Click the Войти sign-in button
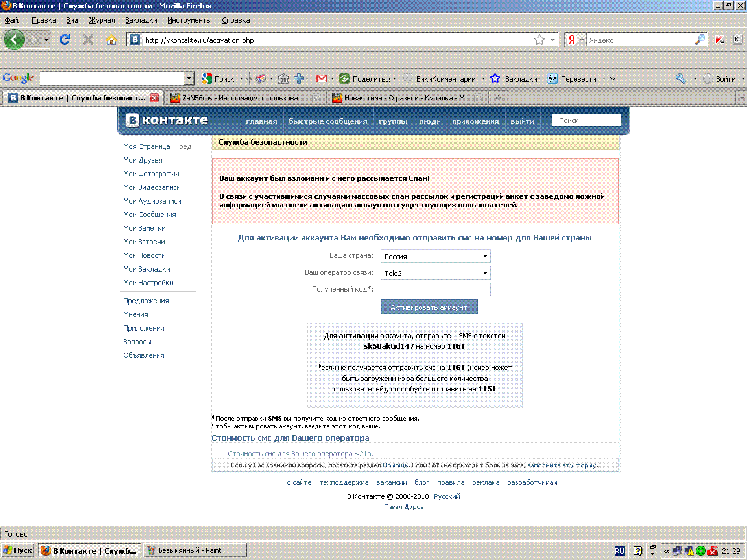Screen dimensions: 747x560 point(720,79)
